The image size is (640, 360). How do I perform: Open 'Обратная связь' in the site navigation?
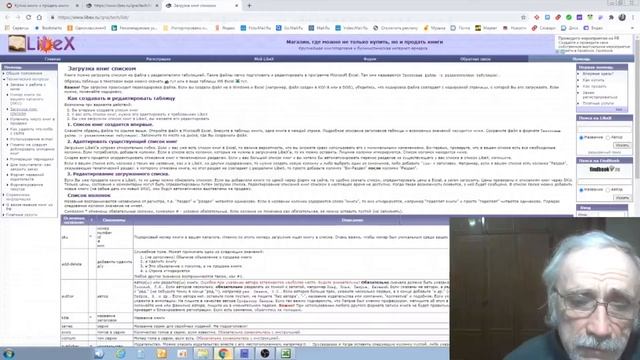(475, 59)
